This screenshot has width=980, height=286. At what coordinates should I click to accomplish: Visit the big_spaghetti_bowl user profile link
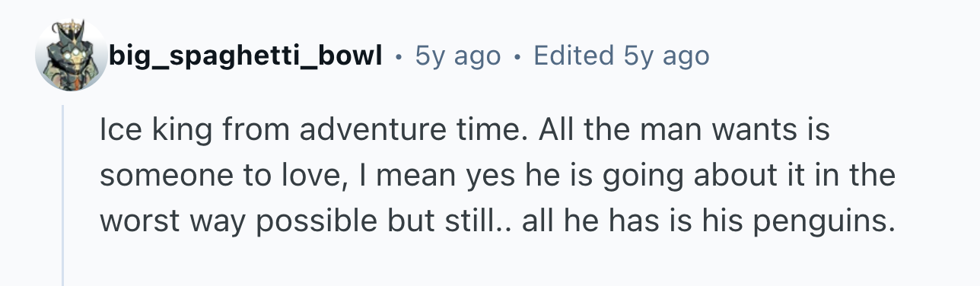245,56
